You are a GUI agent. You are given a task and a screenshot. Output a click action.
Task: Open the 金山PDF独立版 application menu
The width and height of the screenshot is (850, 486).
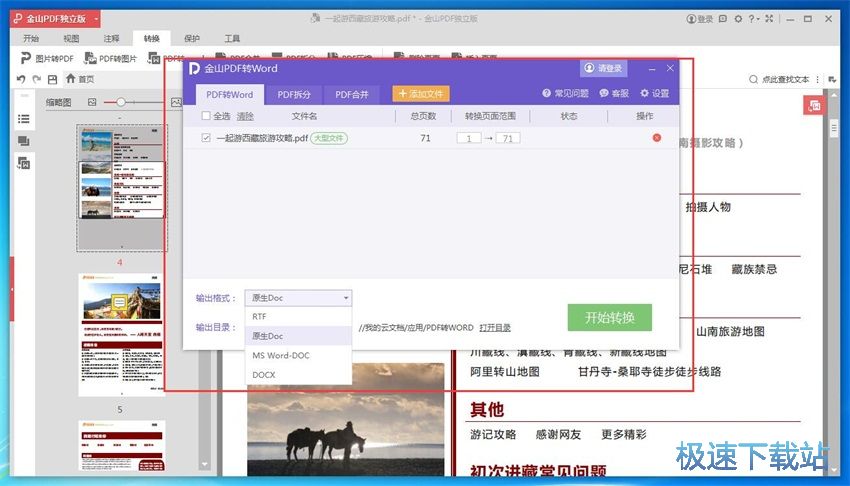(x=56, y=19)
